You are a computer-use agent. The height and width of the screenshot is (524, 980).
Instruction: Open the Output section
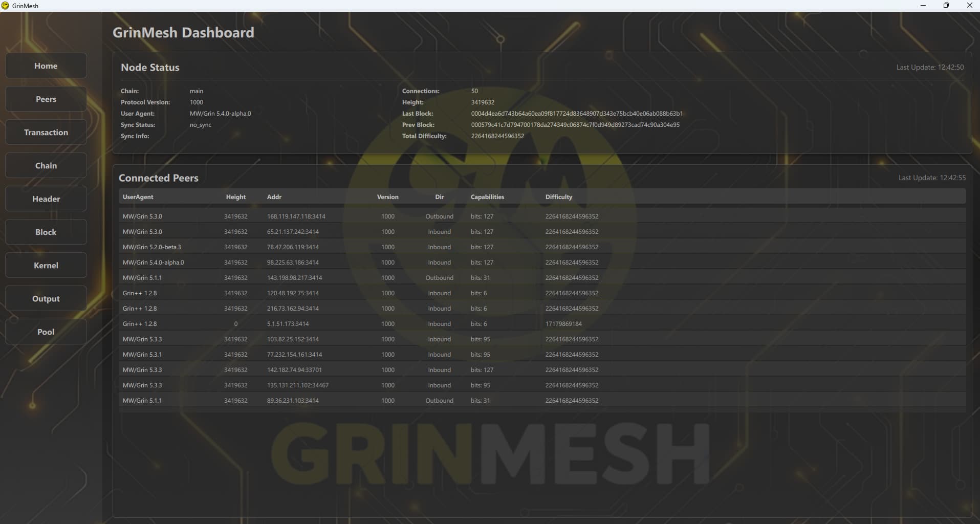coord(46,299)
